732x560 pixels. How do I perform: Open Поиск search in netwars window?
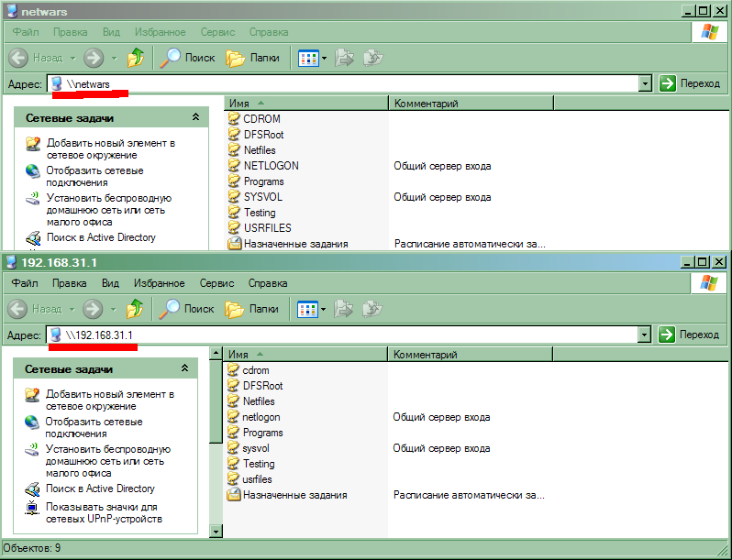(x=188, y=58)
